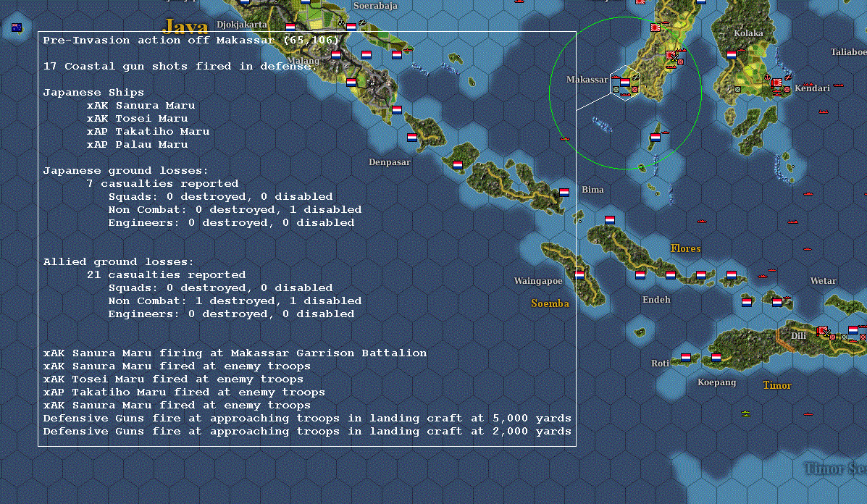Click 'Non Combat: 1 destroyed, 1 disabled' line
This screenshot has height=504, width=867.
235,301
